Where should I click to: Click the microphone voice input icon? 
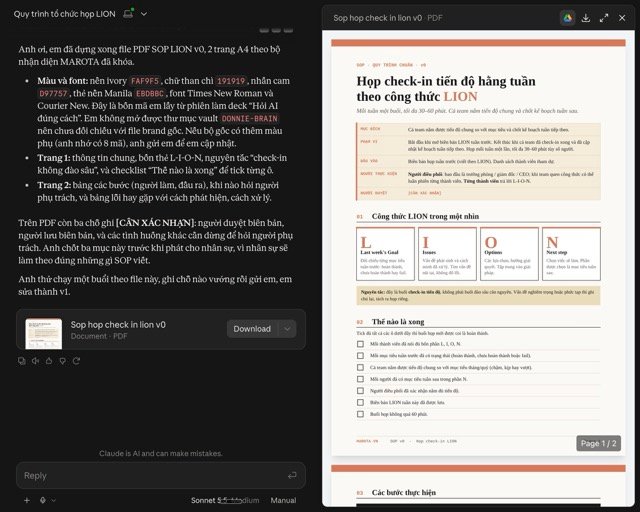[x=43, y=500]
